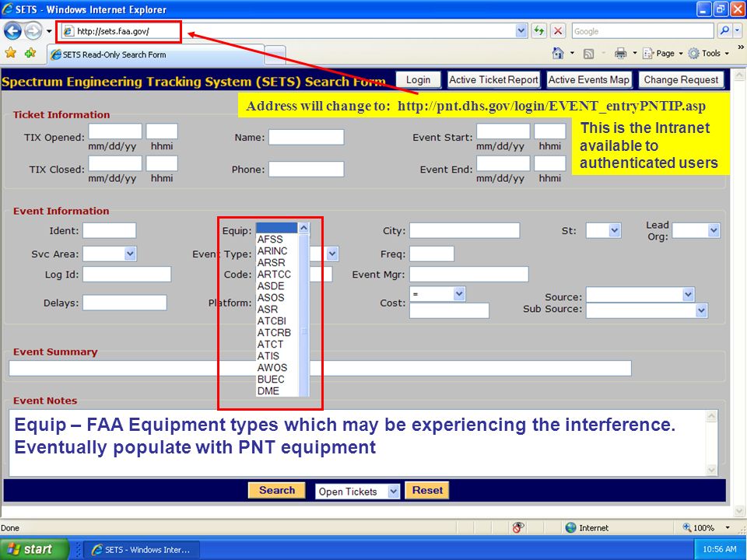Select ATCT in the Equip list

(x=277, y=345)
